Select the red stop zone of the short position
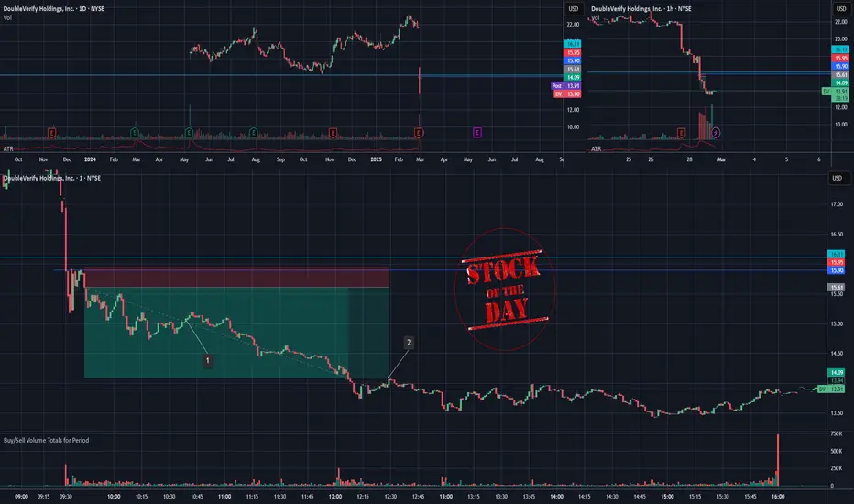 pyautogui.click(x=236, y=278)
